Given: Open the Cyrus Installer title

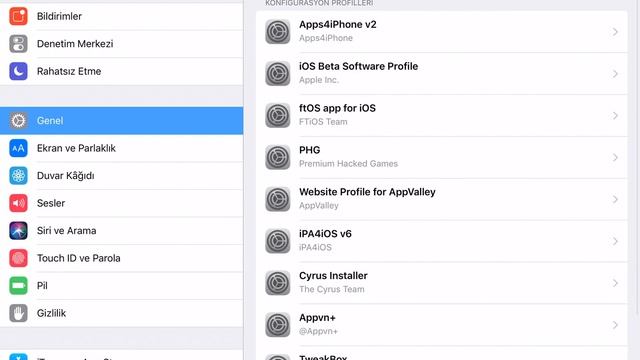Looking at the screenshot, I should click(x=333, y=276).
